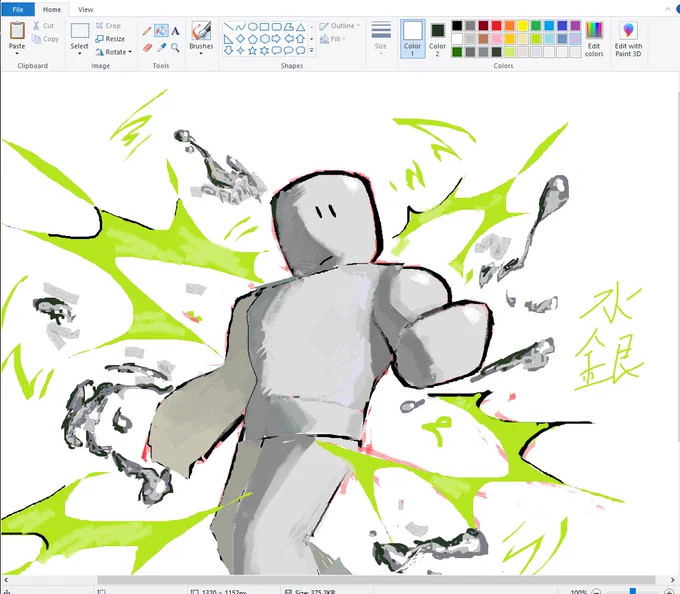Choose the Diamond shape
This screenshot has height=594, width=680.
[240, 39]
